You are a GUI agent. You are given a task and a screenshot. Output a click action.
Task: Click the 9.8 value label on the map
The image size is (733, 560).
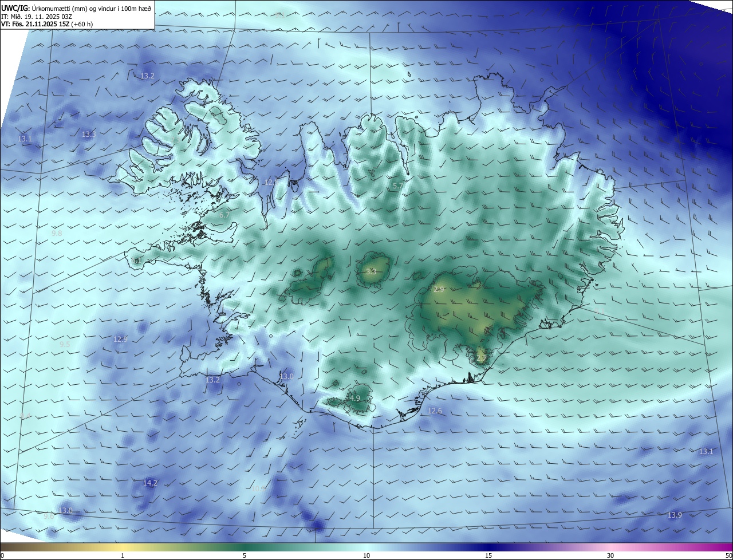coord(57,234)
